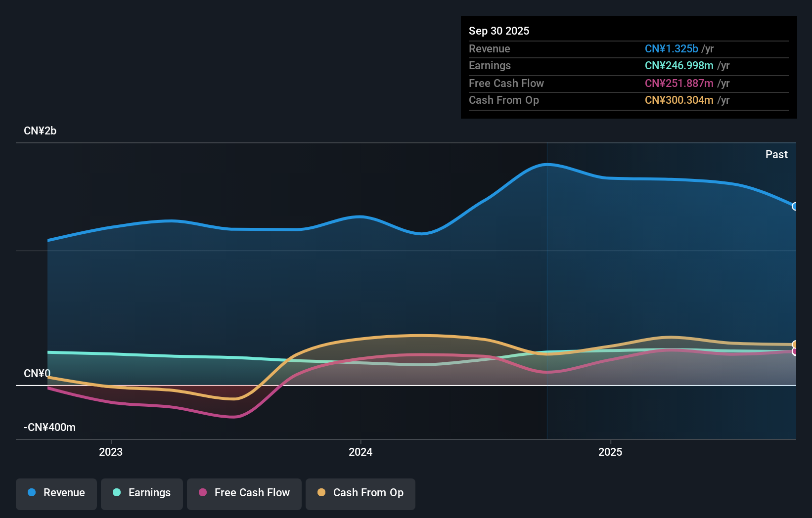Click the pink Free Cash Flow endpoint marker
This screenshot has width=812, height=518.
[x=795, y=351]
